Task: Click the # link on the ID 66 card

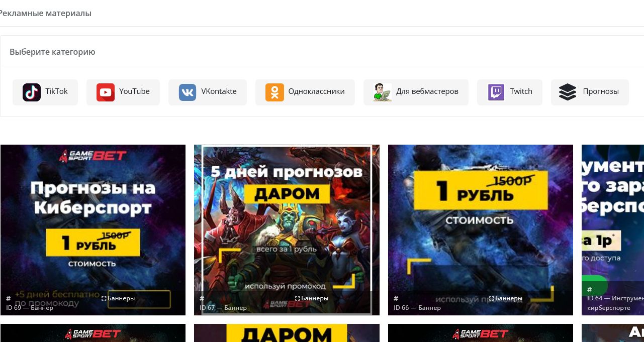Action: (x=396, y=298)
